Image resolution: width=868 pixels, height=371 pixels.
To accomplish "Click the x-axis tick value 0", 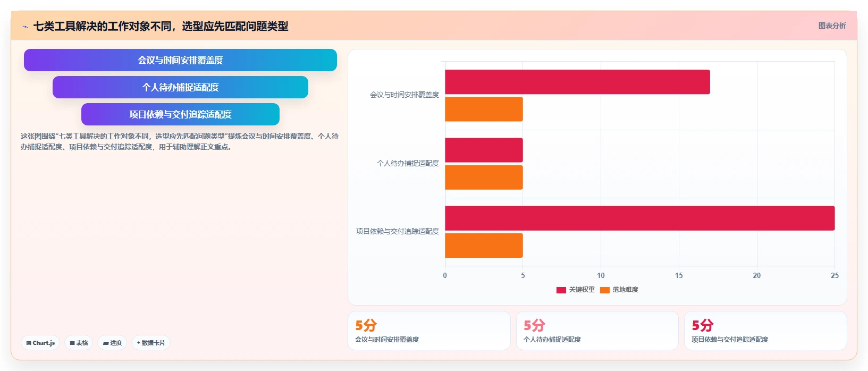I will (445, 275).
